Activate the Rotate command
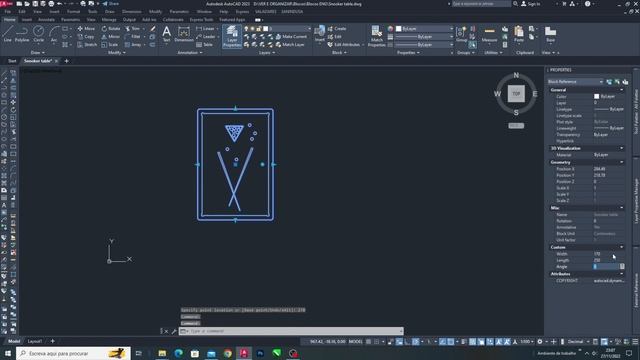Screen dimensions: 640x360 111,29
